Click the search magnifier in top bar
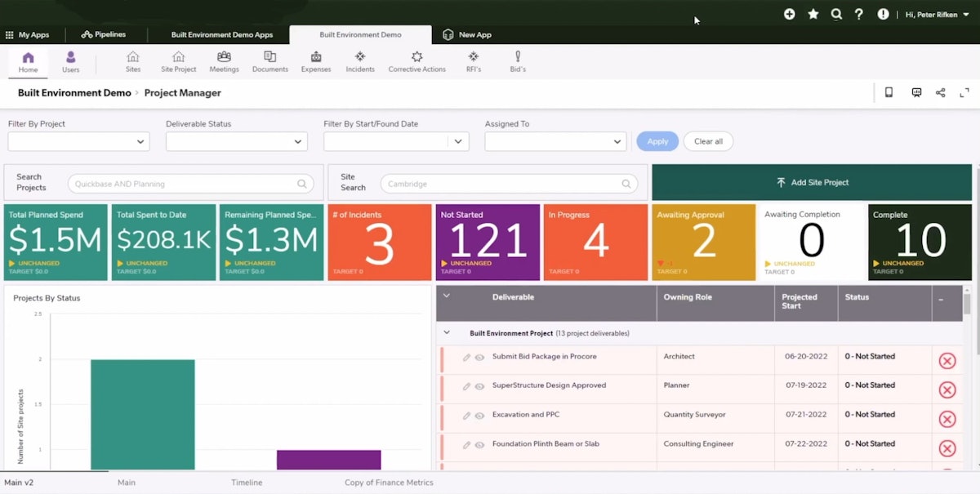The image size is (980, 494). click(x=836, y=14)
